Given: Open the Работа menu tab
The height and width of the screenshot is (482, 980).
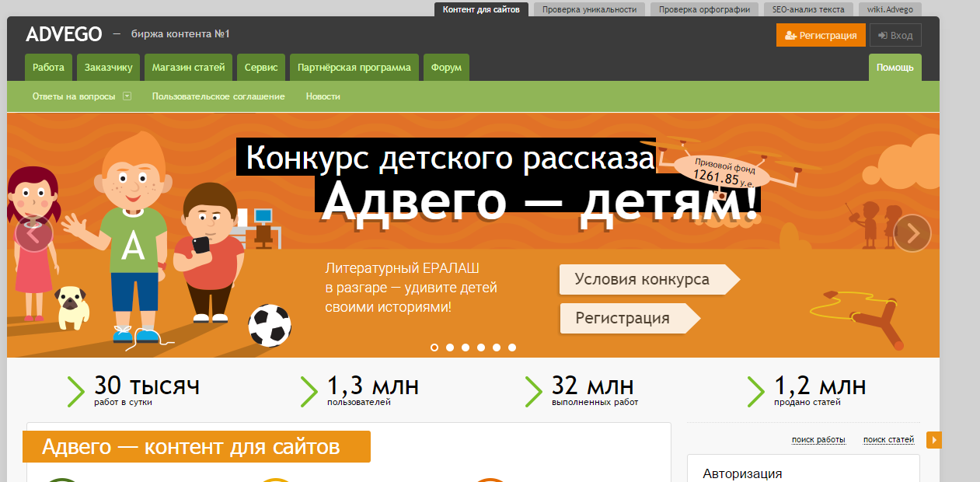Looking at the screenshot, I should coord(49,67).
